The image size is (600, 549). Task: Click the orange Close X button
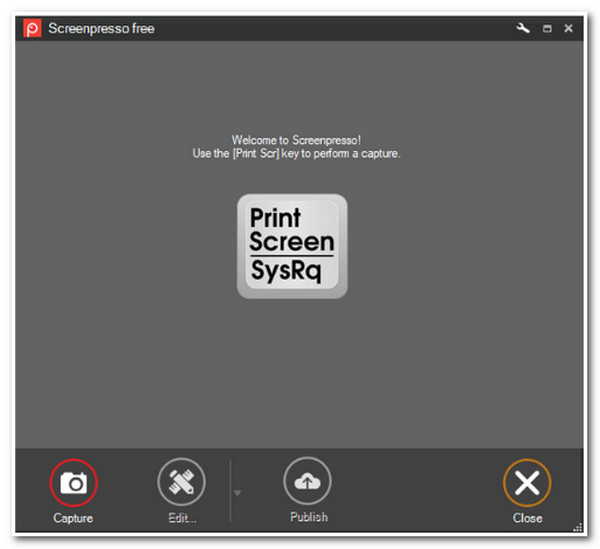(x=527, y=482)
